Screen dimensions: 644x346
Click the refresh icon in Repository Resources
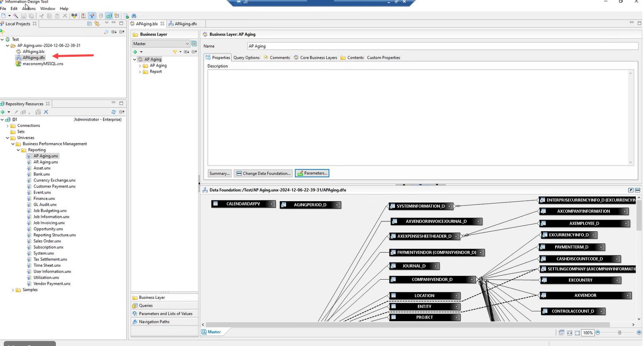[113, 112]
